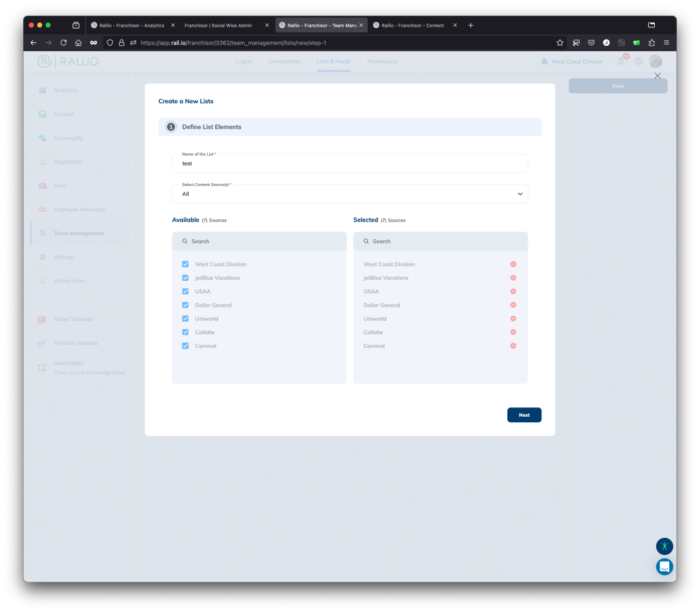This screenshot has height=613, width=700.
Task: Click the red minus icon next to USAA
Action: pyautogui.click(x=513, y=292)
